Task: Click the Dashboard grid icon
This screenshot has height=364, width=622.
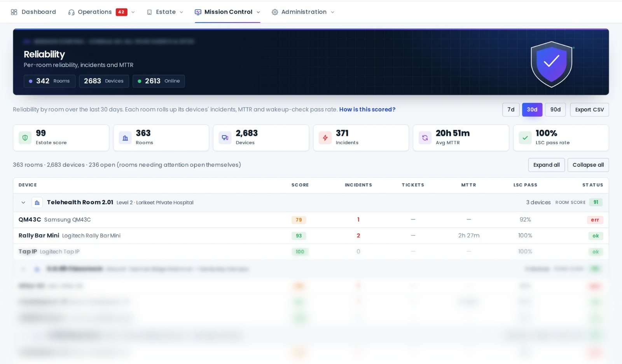Action: [14, 12]
